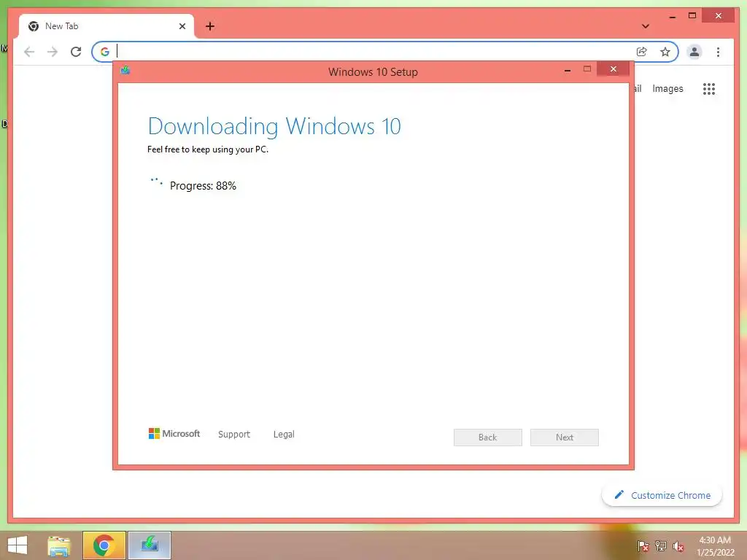Switch to Windows 10 Setup taskbar icon
This screenshot has height=560, width=747.
coord(149,545)
